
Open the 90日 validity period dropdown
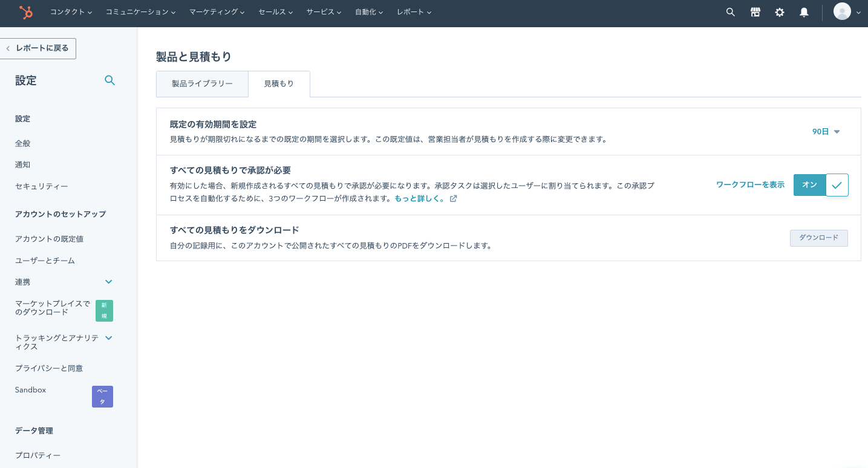(826, 132)
